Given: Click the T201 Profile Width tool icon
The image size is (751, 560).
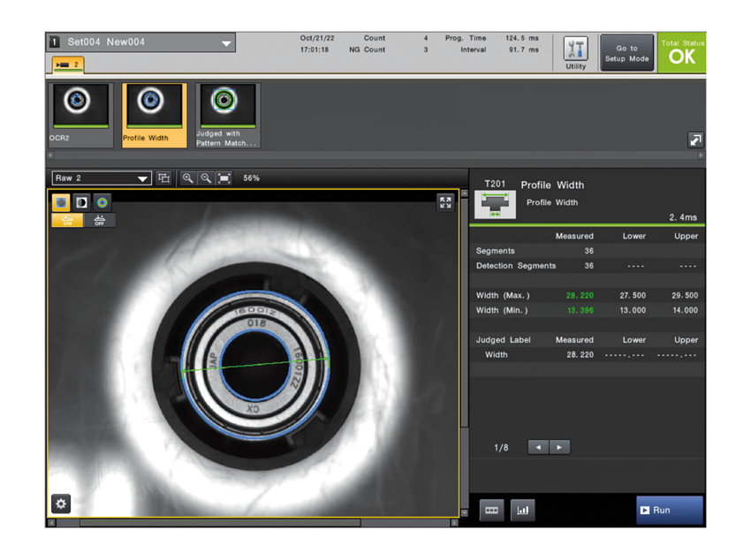Looking at the screenshot, I should coord(496,205).
